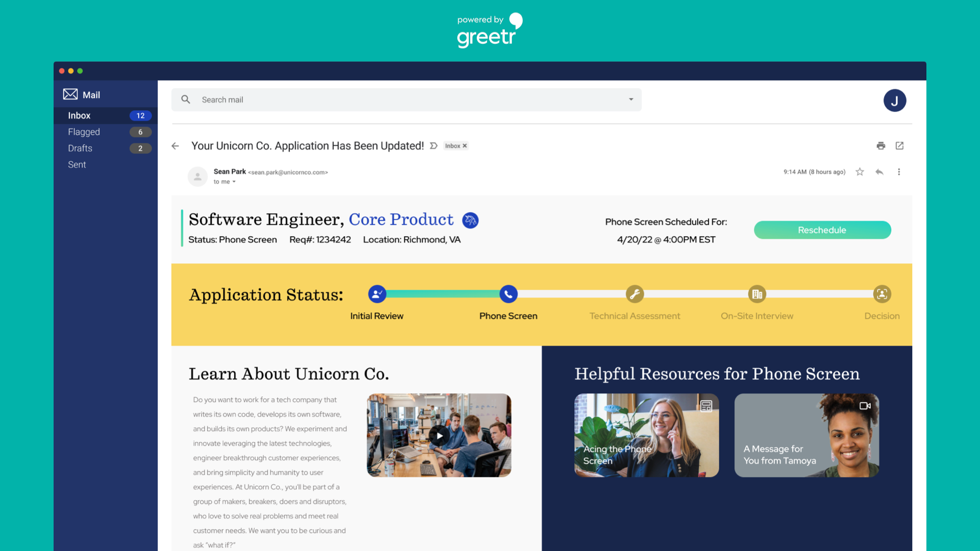This screenshot has width=980, height=551.
Task: Click Sean Park's sender avatar
Action: (x=198, y=177)
